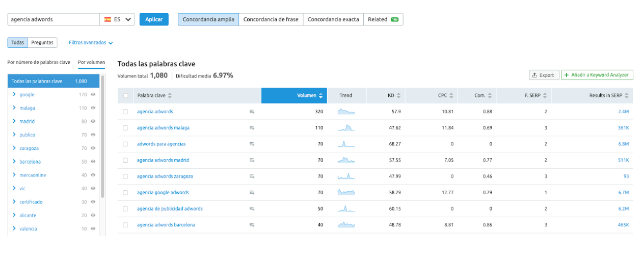Open trend chart for agencia adwords barcelona
Image resolution: width=644 pixels, height=259 pixels.
[346, 225]
